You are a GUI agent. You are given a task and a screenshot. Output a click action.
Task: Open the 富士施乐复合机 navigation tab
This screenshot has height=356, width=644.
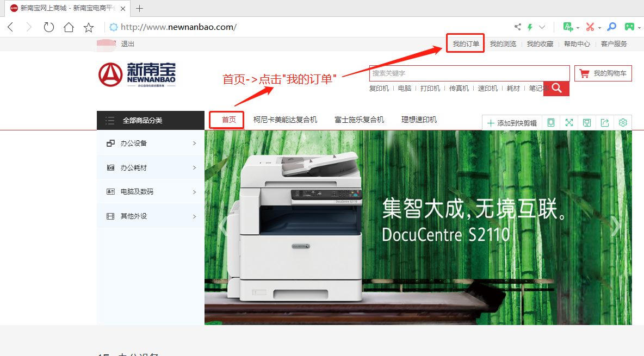click(x=359, y=120)
